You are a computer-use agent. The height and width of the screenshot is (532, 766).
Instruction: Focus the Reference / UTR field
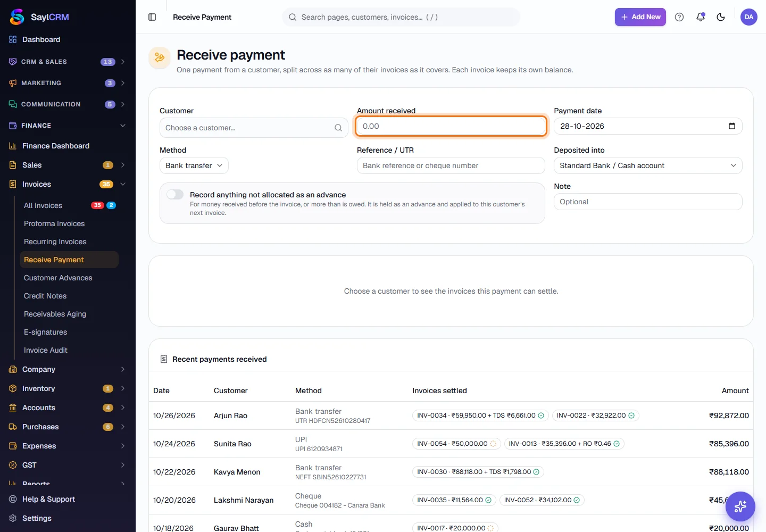tap(451, 165)
